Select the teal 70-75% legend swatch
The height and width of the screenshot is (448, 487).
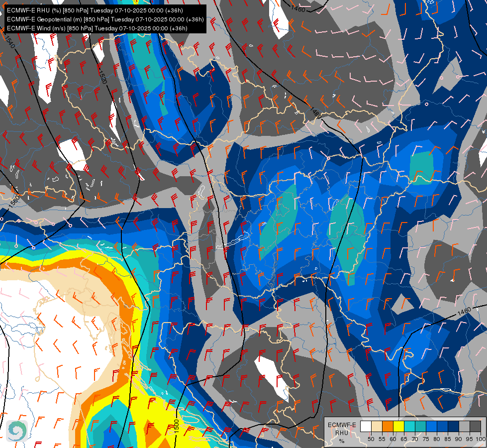tap(420, 426)
